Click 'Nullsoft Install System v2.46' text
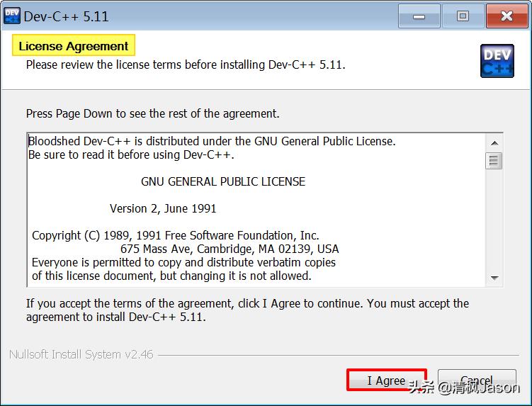Image resolution: width=532 pixels, height=406 pixels. (x=81, y=354)
